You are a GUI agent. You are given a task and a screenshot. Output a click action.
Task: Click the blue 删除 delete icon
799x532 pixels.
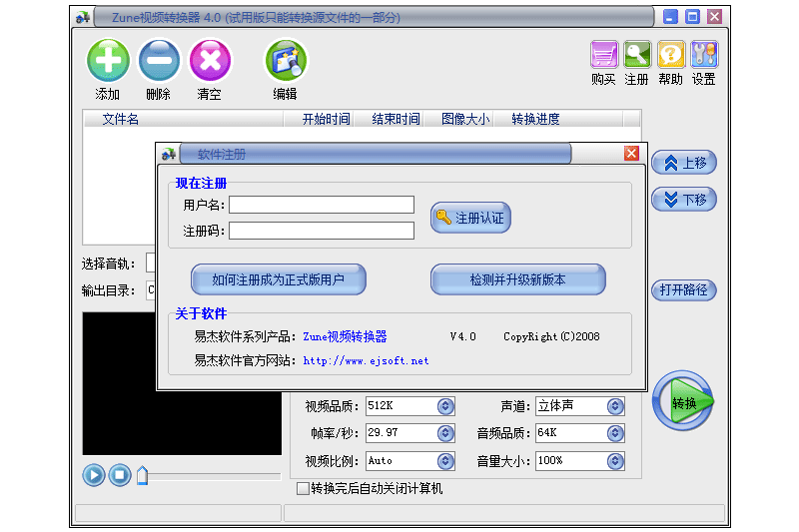coord(159,61)
